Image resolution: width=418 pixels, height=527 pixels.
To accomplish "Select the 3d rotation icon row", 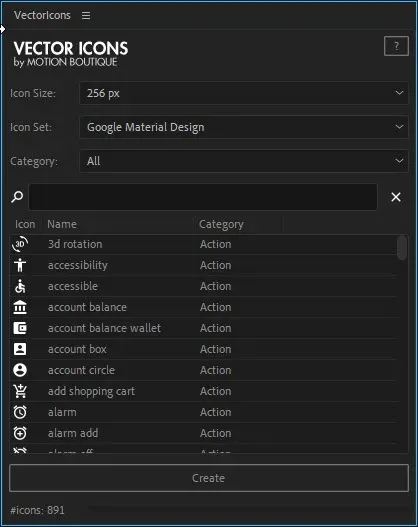I will point(203,244).
